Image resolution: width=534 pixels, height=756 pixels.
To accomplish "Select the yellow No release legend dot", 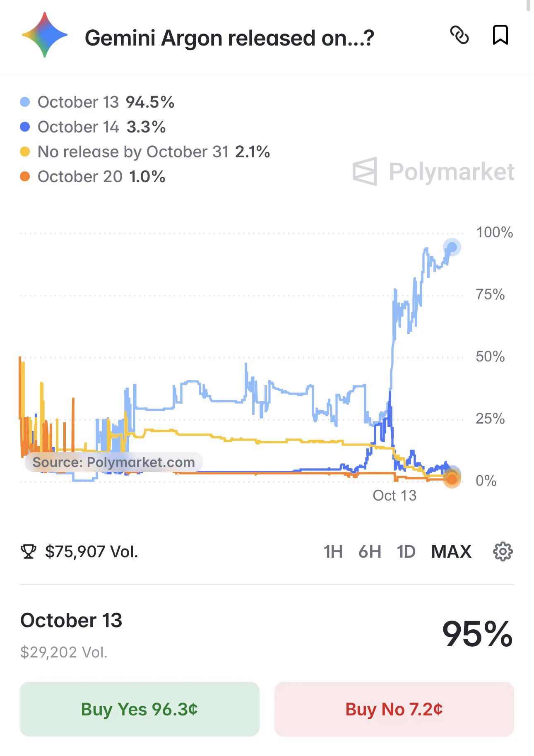I will point(25,152).
